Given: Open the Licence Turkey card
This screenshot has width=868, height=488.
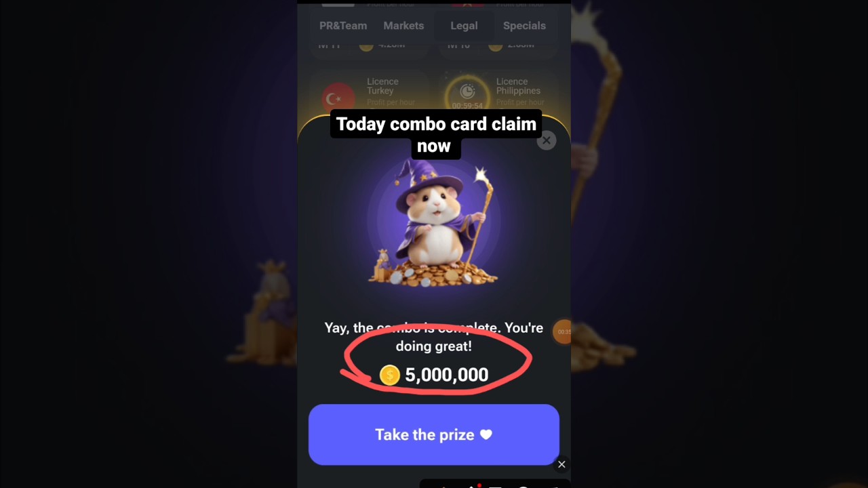Looking at the screenshot, I should click(x=370, y=93).
